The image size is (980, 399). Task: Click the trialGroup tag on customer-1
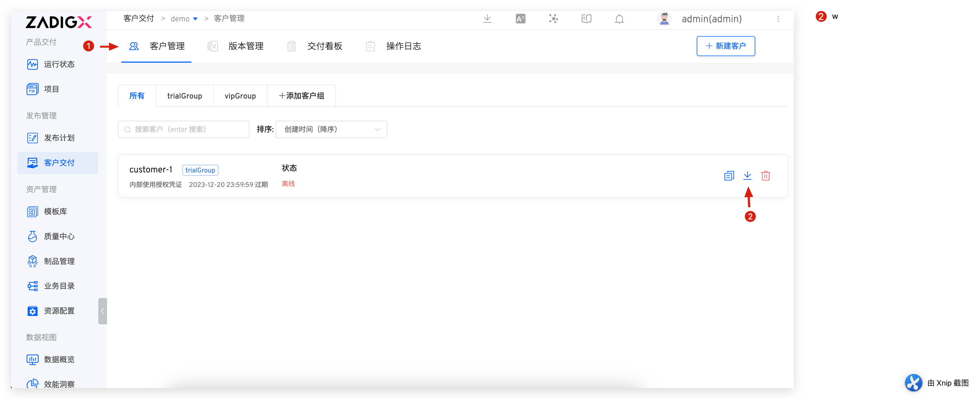click(x=200, y=170)
